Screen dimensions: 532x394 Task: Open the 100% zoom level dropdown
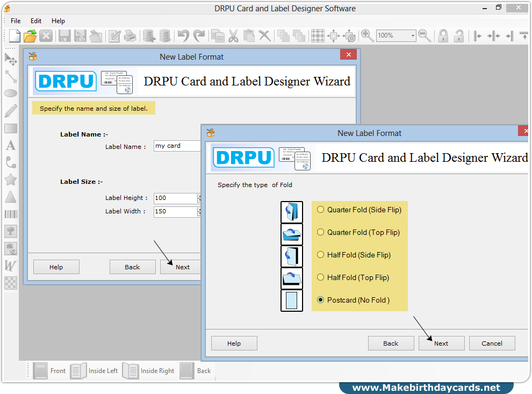coord(413,35)
